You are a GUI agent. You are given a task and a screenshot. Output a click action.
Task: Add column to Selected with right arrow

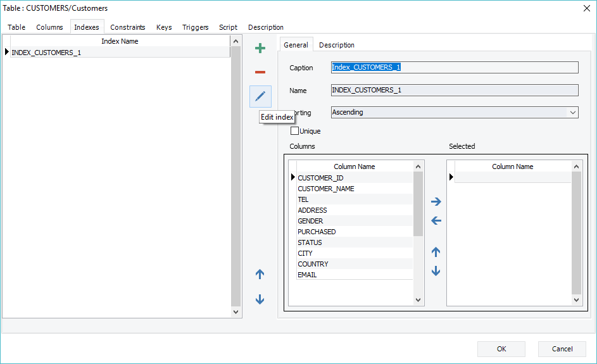pos(436,202)
